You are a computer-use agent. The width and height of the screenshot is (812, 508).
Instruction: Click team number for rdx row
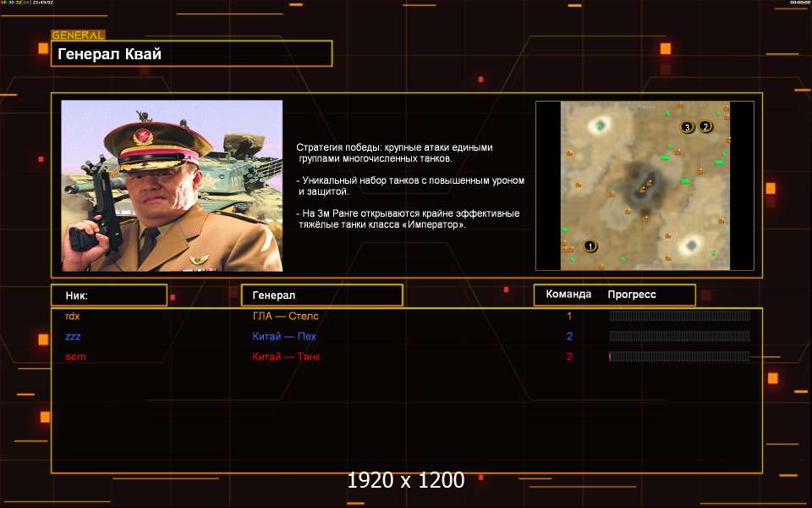[569, 316]
